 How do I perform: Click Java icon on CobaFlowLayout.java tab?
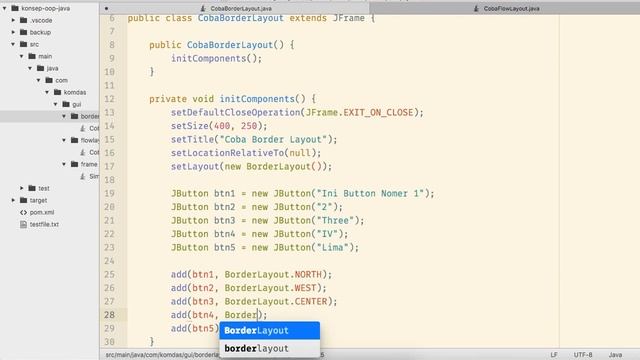[x=476, y=8]
